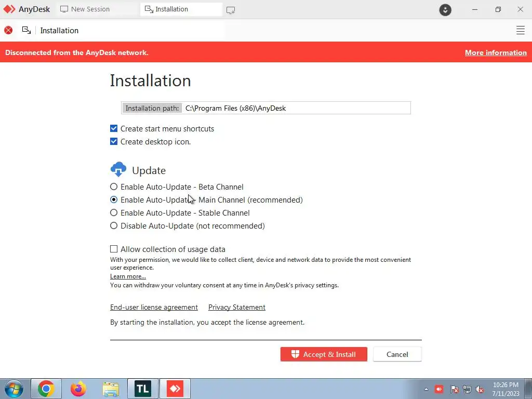Open the Action Center flag icon

[454, 389]
